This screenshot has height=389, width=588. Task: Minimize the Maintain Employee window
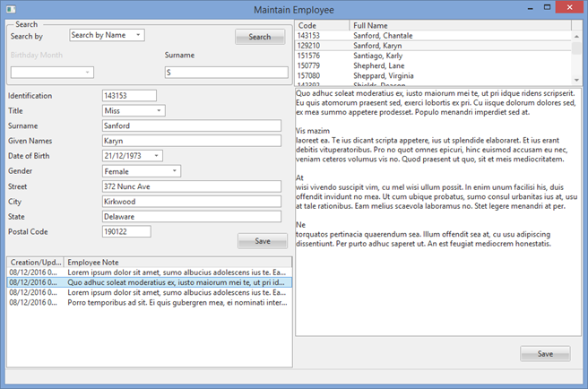coord(531,8)
